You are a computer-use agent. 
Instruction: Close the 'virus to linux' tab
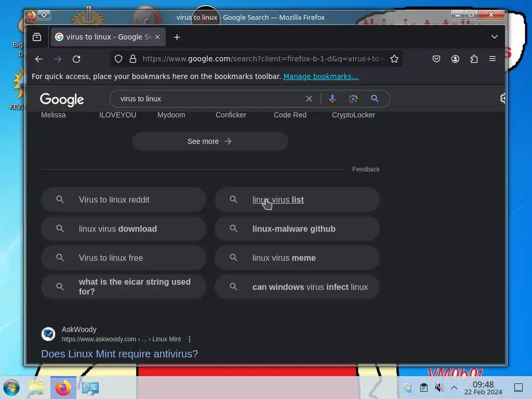coord(157,37)
